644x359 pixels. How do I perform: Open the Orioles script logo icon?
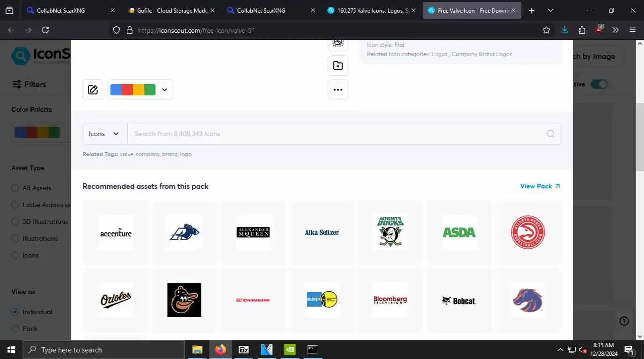tap(116, 300)
